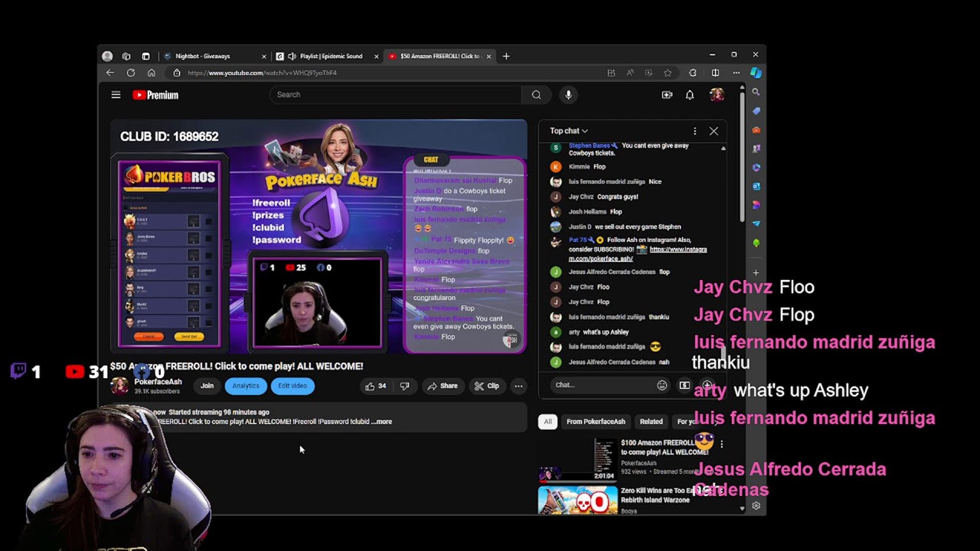The image size is (980, 551).
Task: Like the live stream
Action: pos(376,386)
